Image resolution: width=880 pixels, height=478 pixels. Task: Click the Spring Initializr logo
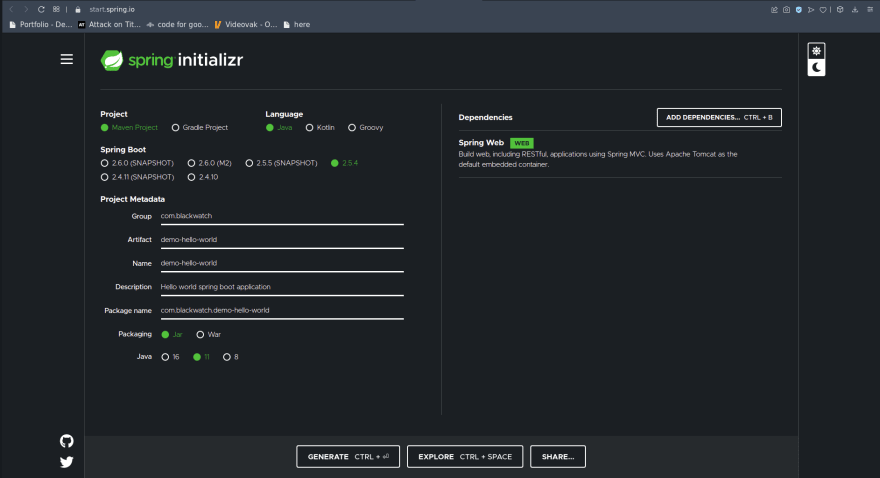[172, 60]
